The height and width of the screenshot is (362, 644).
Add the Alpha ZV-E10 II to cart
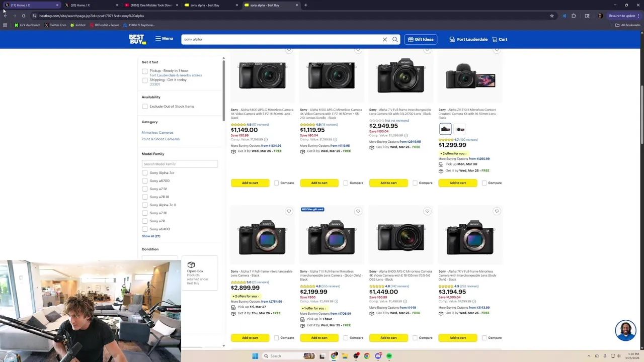click(x=458, y=183)
